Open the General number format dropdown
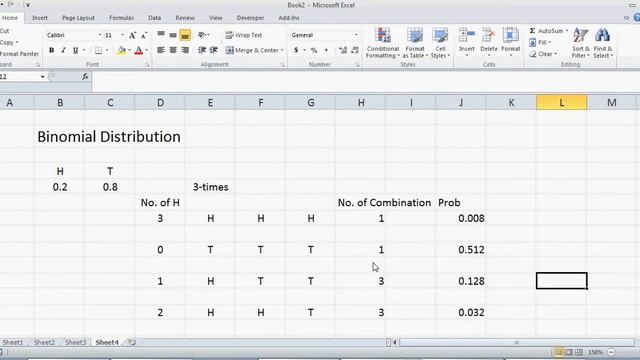The image size is (640, 360). [356, 35]
